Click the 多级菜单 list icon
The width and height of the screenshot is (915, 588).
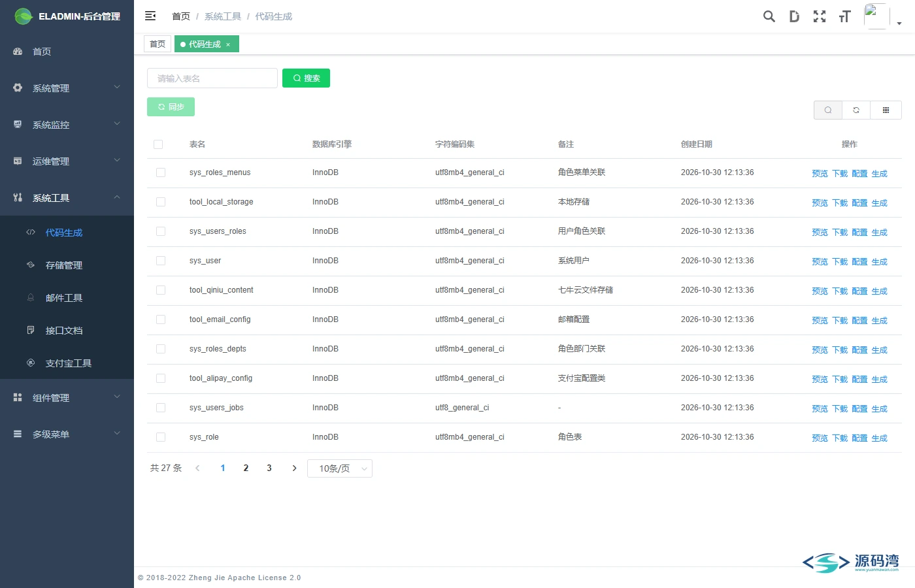coord(18,434)
